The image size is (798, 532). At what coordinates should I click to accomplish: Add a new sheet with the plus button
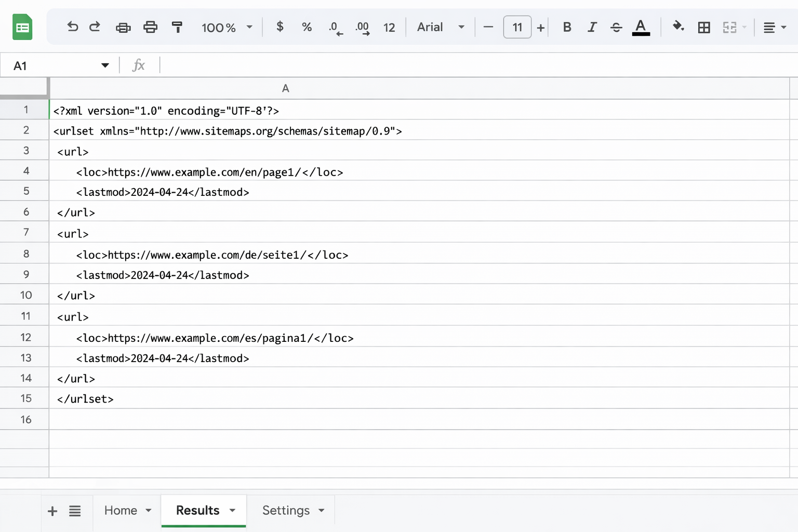pyautogui.click(x=52, y=510)
